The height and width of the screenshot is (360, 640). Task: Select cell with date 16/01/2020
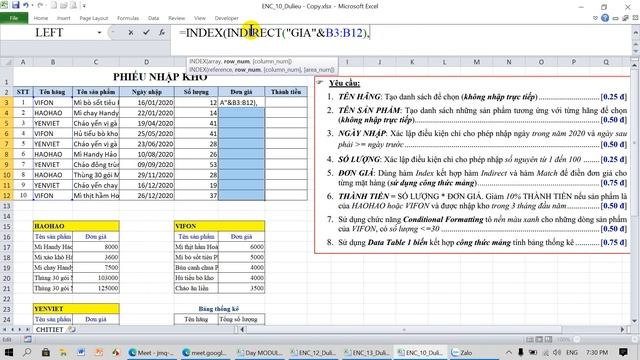147,102
